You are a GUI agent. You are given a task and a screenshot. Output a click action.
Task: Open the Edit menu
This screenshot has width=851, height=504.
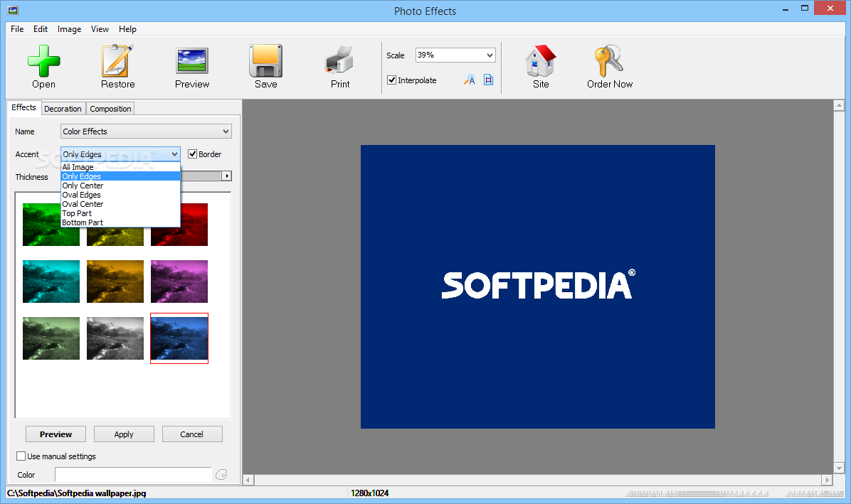(40, 28)
